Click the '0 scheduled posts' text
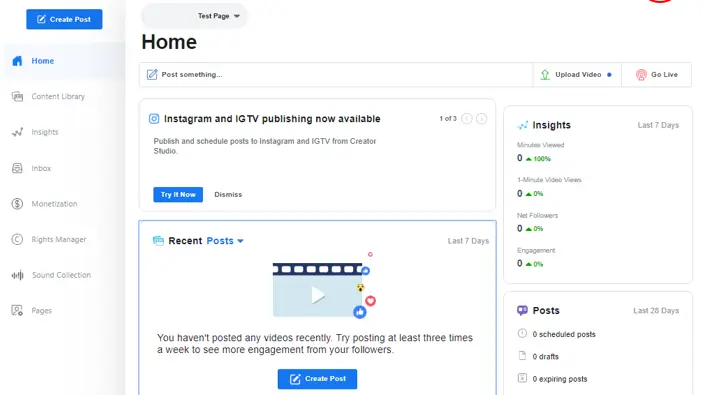Image resolution: width=703 pixels, height=395 pixels. (x=564, y=334)
